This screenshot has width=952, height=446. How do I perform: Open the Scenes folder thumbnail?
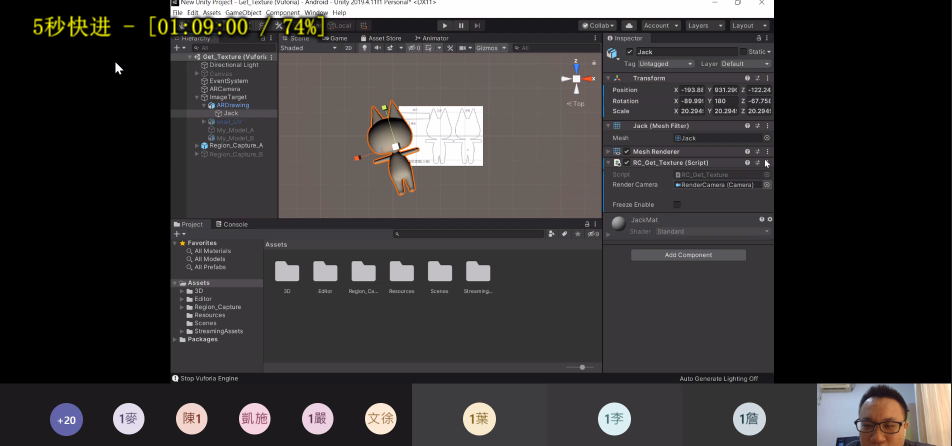pyautogui.click(x=440, y=272)
